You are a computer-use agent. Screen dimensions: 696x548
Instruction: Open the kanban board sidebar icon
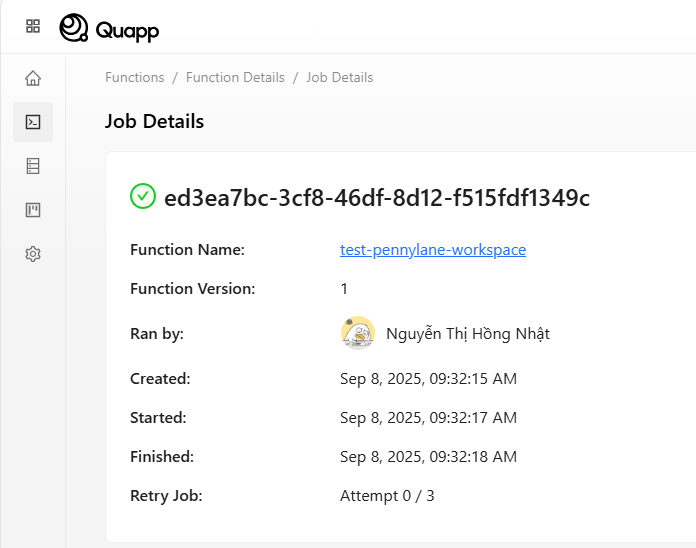(x=33, y=209)
